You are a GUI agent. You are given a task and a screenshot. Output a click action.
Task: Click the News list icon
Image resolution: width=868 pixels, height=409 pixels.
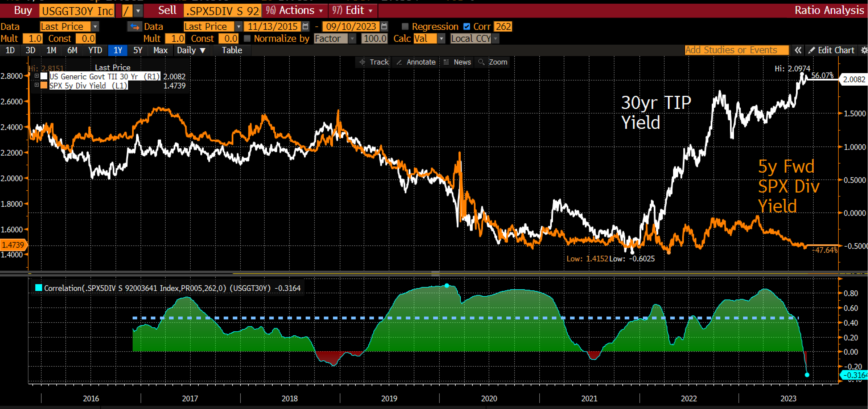[446, 62]
